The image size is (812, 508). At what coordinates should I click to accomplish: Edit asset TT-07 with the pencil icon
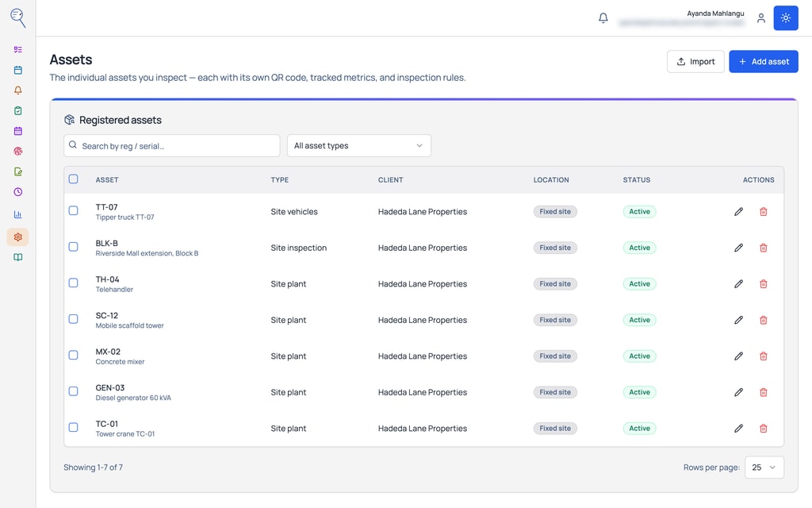[738, 211]
